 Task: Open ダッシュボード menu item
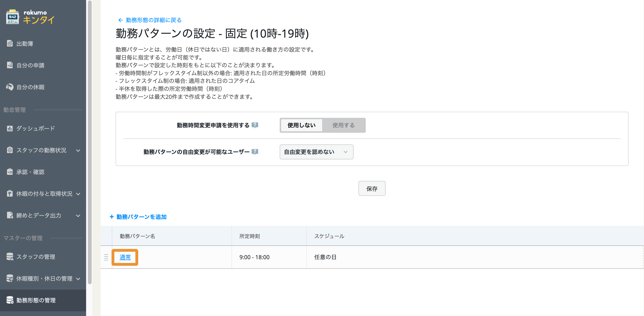click(x=43, y=128)
